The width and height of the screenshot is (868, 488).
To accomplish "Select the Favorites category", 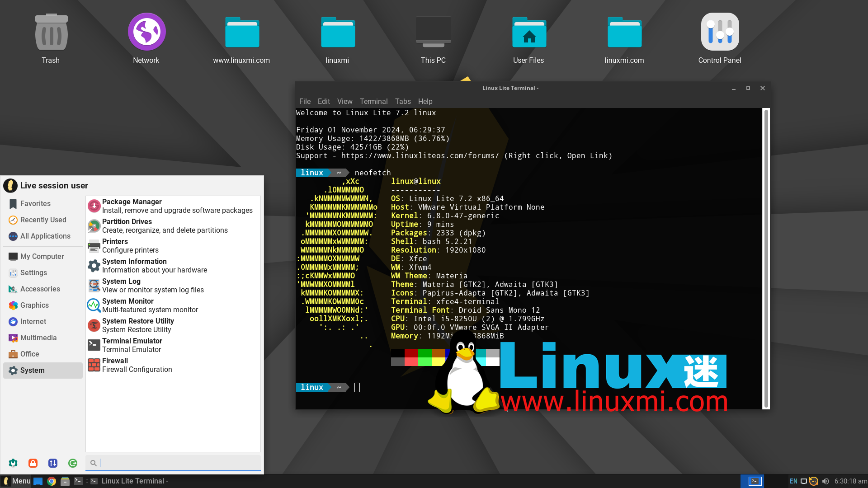I will [43, 204].
